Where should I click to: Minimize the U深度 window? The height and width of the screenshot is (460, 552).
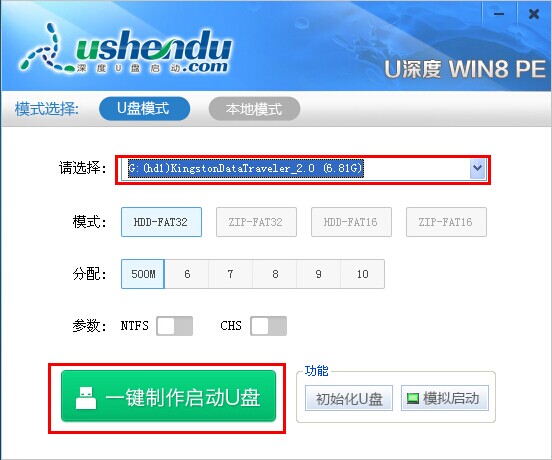tap(499, 14)
